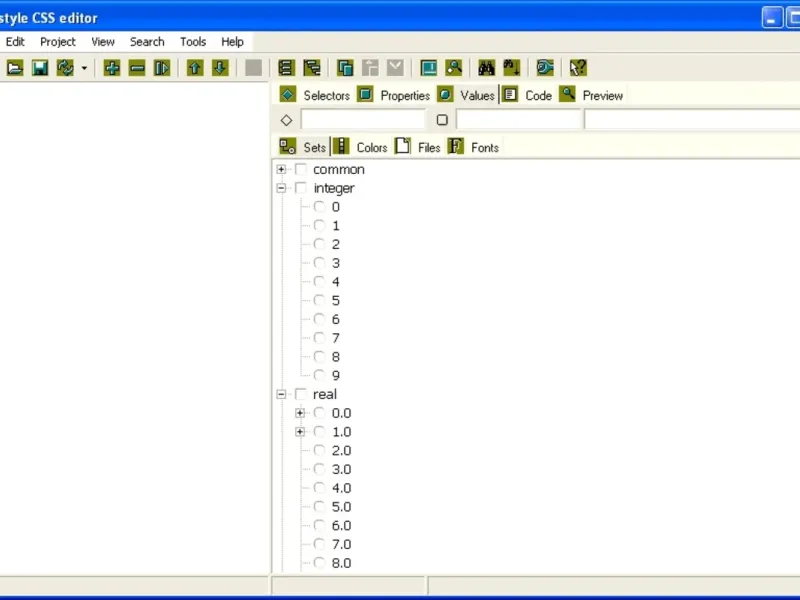Check the common checkbox
The height and width of the screenshot is (600, 800).
pyautogui.click(x=301, y=169)
